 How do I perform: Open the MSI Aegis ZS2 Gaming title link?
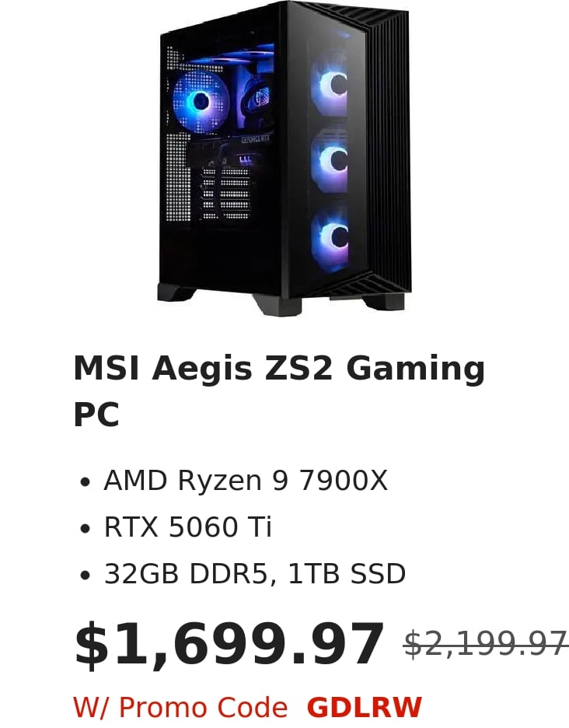(x=279, y=368)
